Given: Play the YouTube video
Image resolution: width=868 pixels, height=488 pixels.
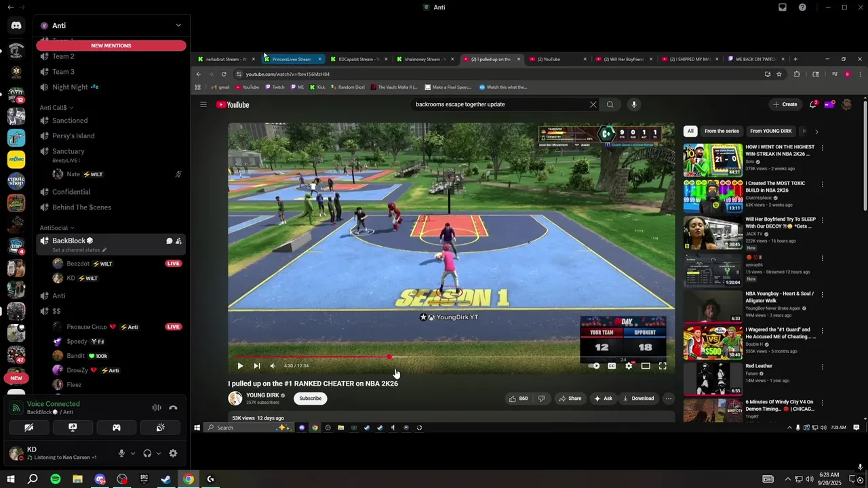Looking at the screenshot, I should pyautogui.click(x=240, y=365).
